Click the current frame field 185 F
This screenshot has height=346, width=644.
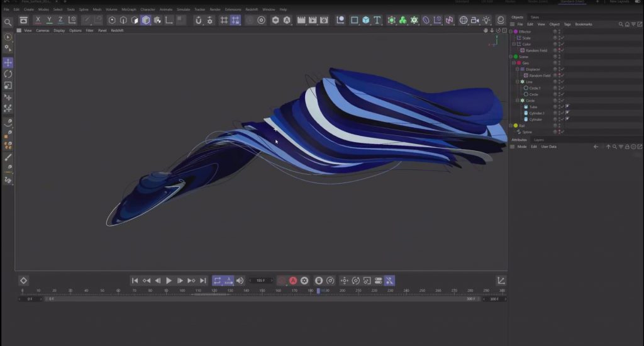pyautogui.click(x=261, y=281)
